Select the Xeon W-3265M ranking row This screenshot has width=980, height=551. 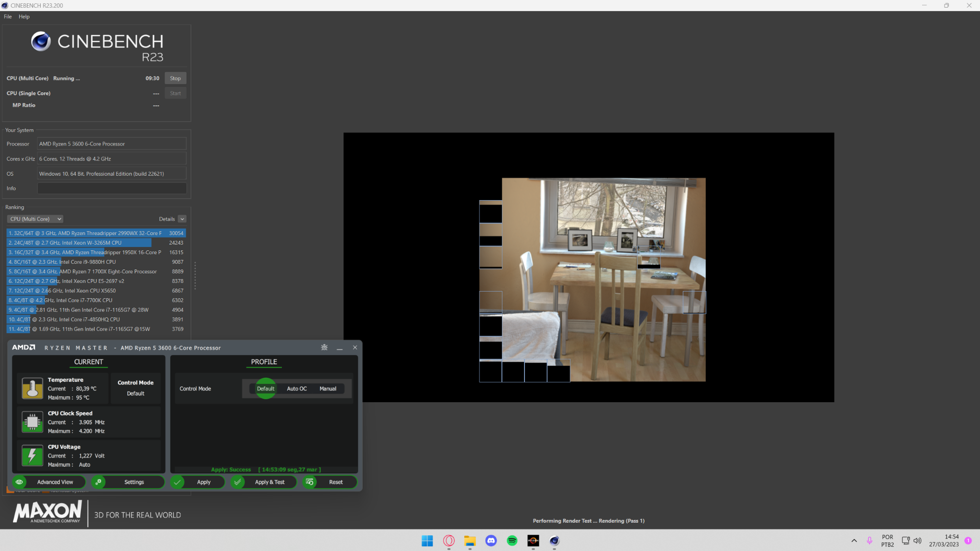pyautogui.click(x=96, y=243)
